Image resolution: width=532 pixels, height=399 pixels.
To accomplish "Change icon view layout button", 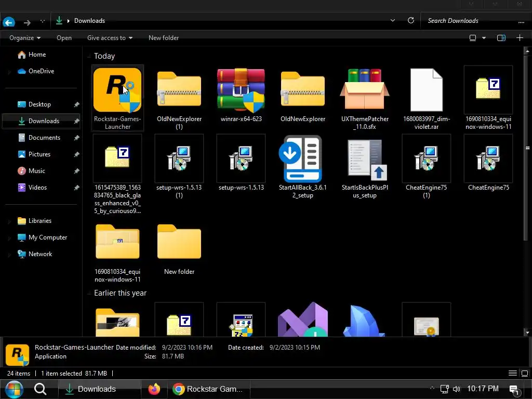I will point(472,37).
